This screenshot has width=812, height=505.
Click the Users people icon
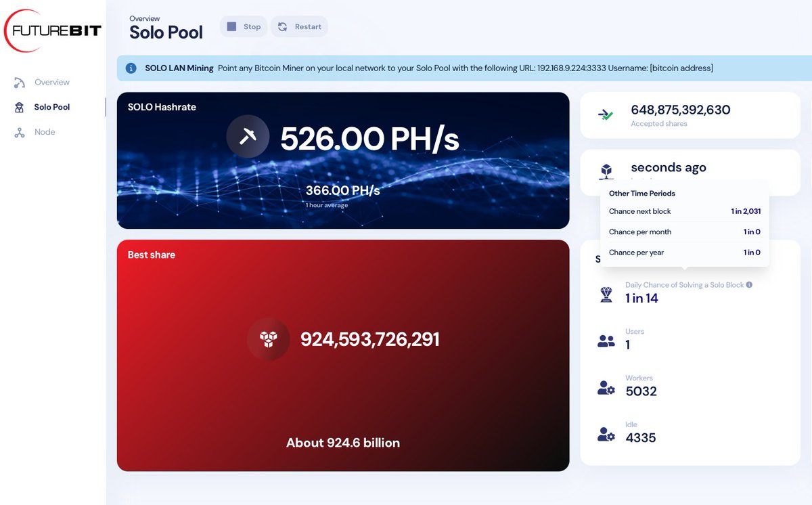[606, 341]
